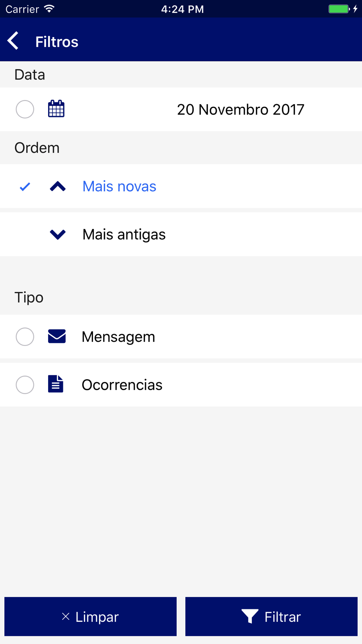Tap the up chevron for Mais novas

coord(58,186)
